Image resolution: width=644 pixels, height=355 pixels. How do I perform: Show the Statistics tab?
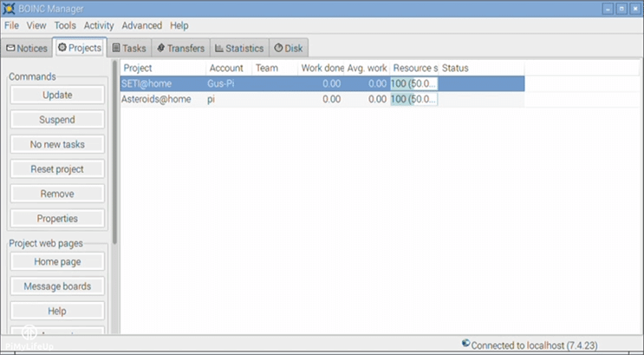click(x=239, y=48)
